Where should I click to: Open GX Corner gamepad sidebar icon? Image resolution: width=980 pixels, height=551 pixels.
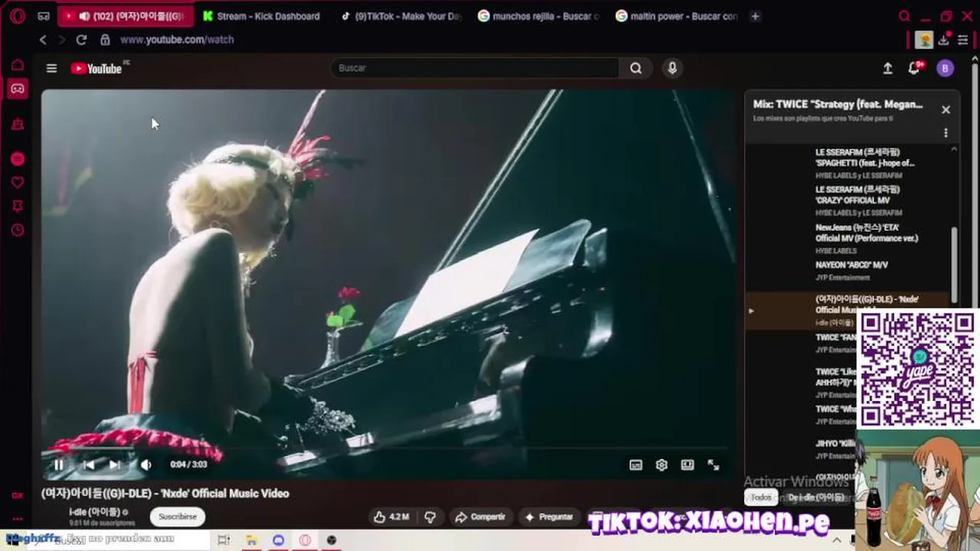pos(17,89)
